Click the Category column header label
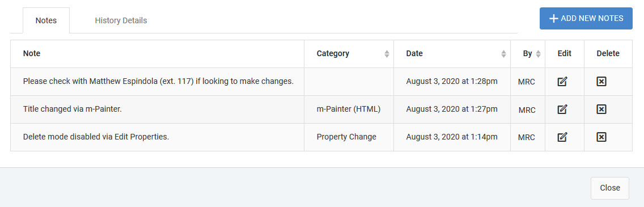The height and width of the screenshot is (207, 644). (333, 53)
